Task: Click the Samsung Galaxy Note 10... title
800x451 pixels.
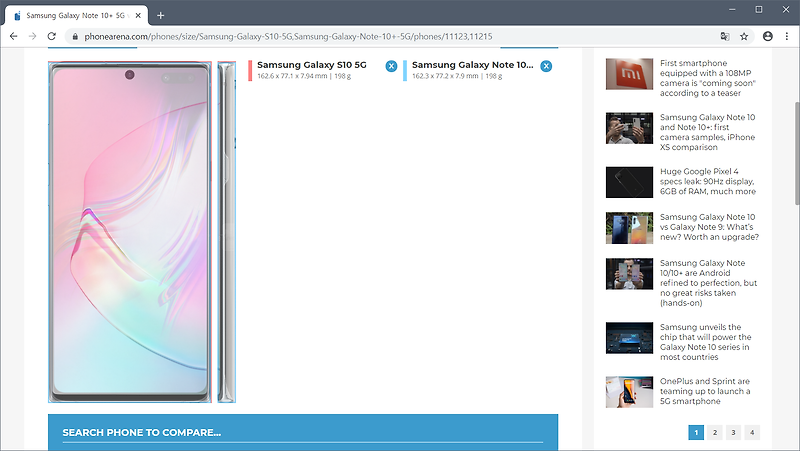Action: point(472,65)
